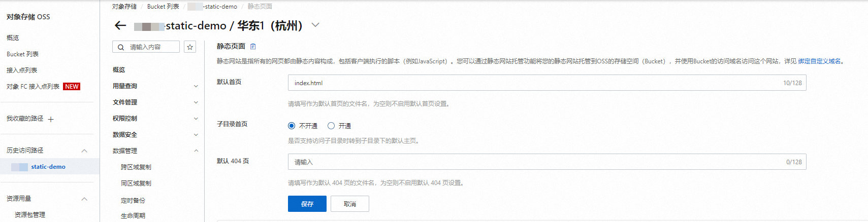Select the 开通 radio button
The image size is (868, 222).
pyautogui.click(x=331, y=126)
